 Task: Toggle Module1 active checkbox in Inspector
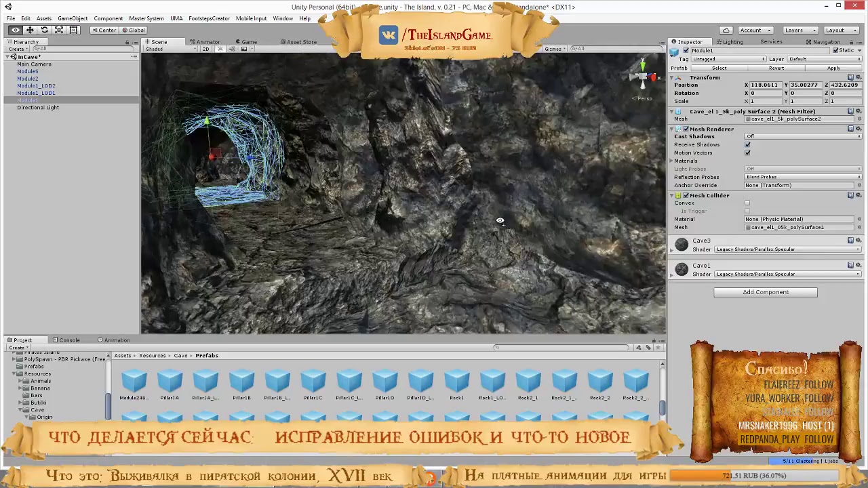pyautogui.click(x=686, y=51)
